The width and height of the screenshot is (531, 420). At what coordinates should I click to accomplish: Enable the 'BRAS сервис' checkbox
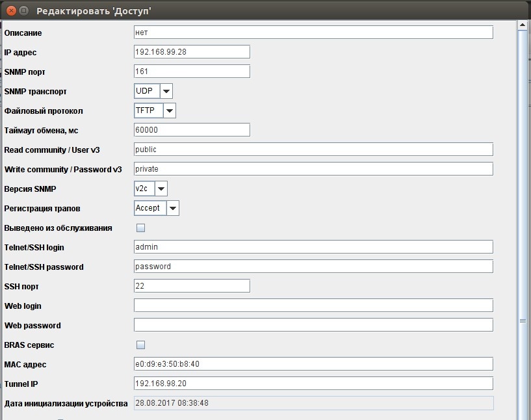coord(140,345)
